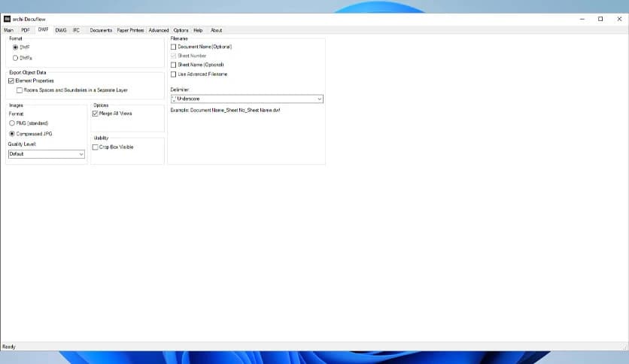The image size is (629, 364).
Task: Uncheck Element Properties checkbox
Action: (11, 81)
